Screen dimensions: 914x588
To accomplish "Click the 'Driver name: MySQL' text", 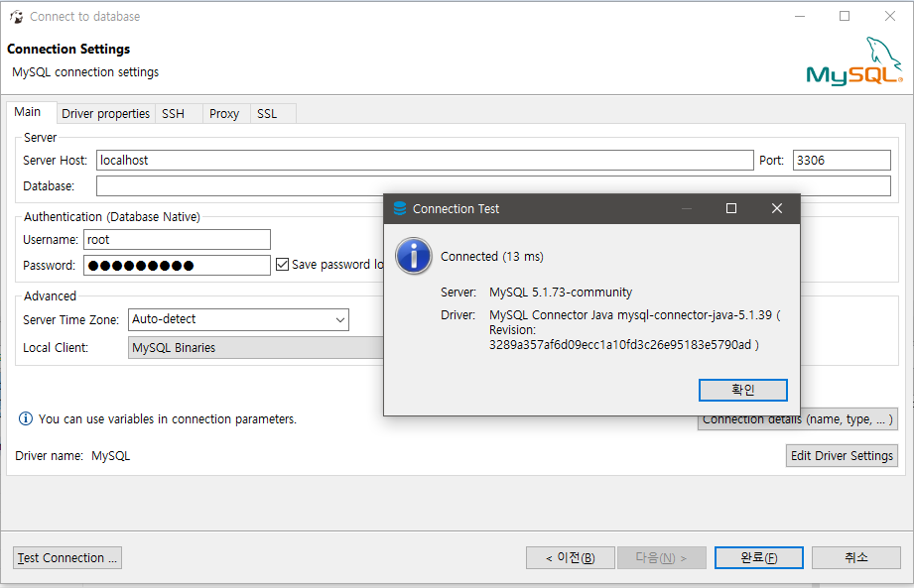I will (72, 456).
